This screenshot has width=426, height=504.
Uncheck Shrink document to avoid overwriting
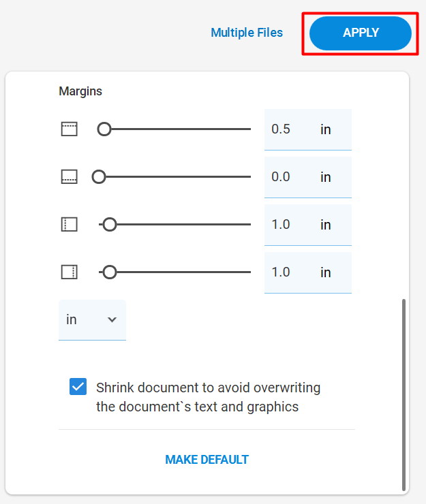[x=78, y=386]
